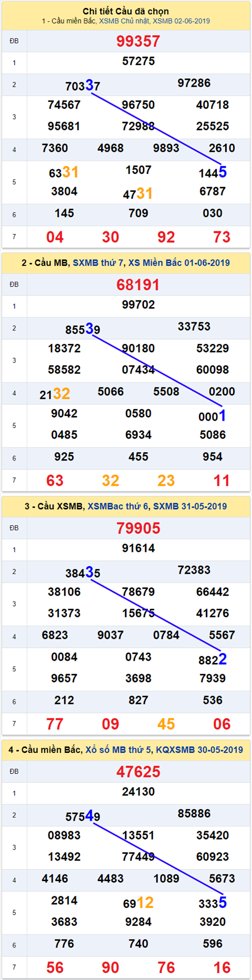Viewport: 252px width, 980px height.
Task: Click seventh prize number 04
Action: pyautogui.click(x=55, y=237)
